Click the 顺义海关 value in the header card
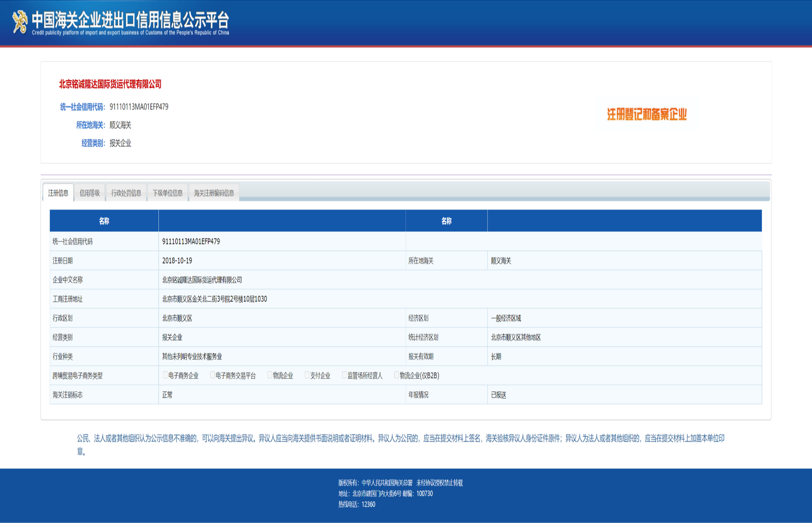This screenshot has width=812, height=523. (120, 125)
